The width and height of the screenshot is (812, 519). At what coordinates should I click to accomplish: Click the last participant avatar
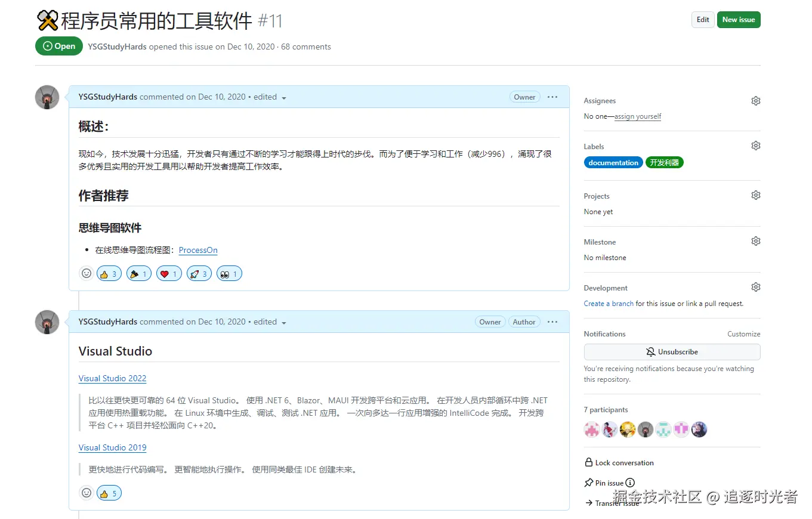click(699, 430)
